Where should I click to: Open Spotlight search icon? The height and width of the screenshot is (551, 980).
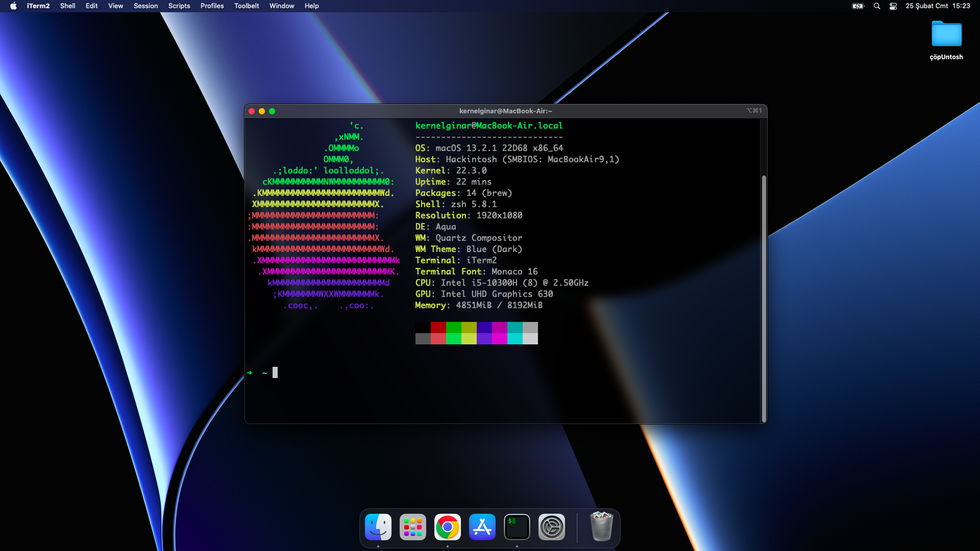(x=877, y=6)
